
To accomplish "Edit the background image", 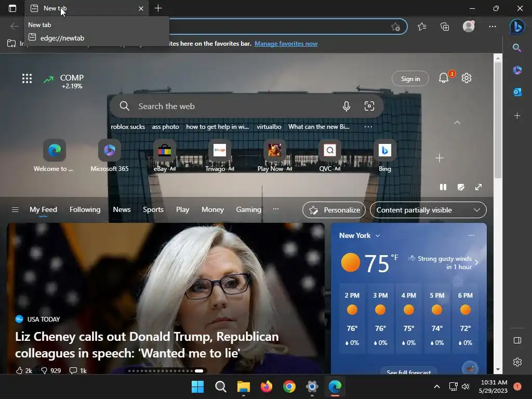I will pos(461,187).
